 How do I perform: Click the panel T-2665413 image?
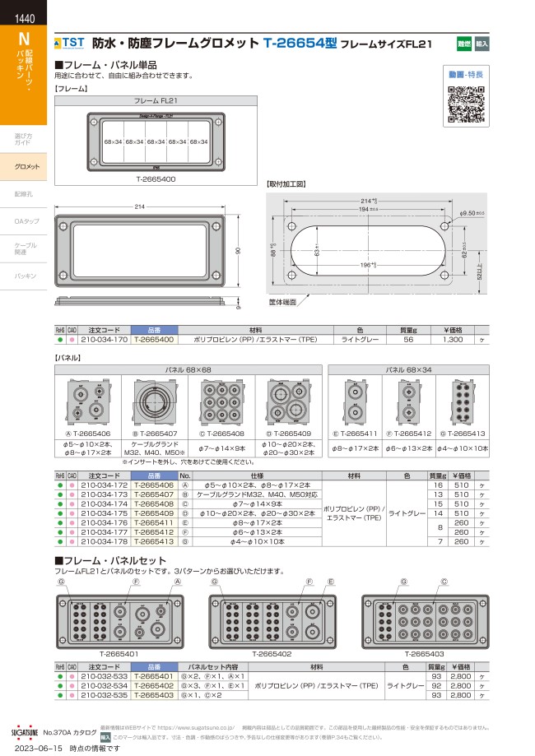pos(463,402)
